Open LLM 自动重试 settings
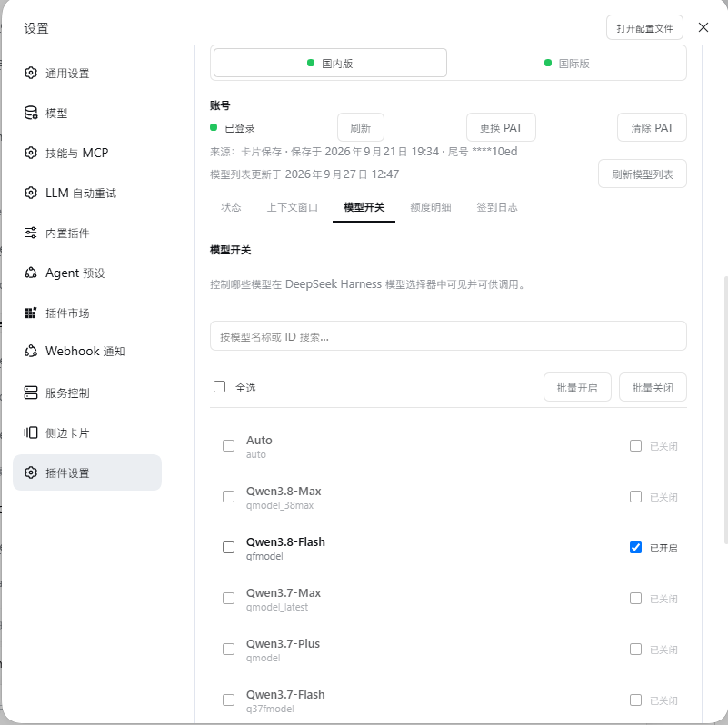 tap(87, 193)
